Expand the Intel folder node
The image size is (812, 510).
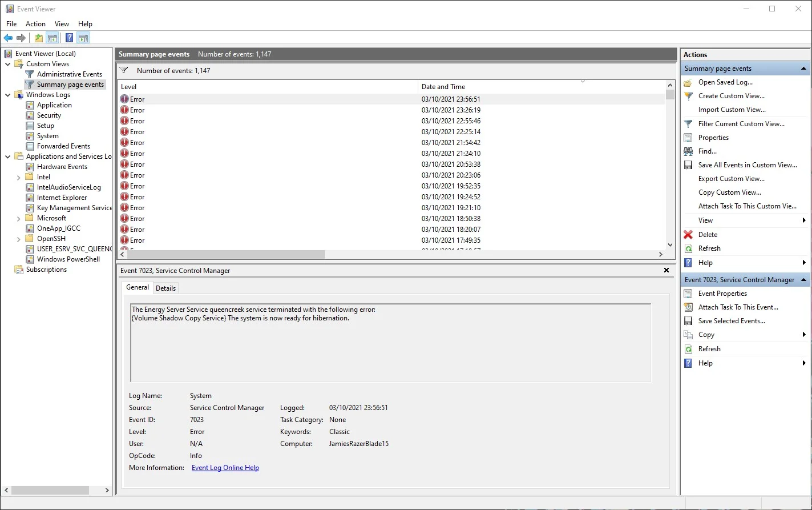click(19, 177)
